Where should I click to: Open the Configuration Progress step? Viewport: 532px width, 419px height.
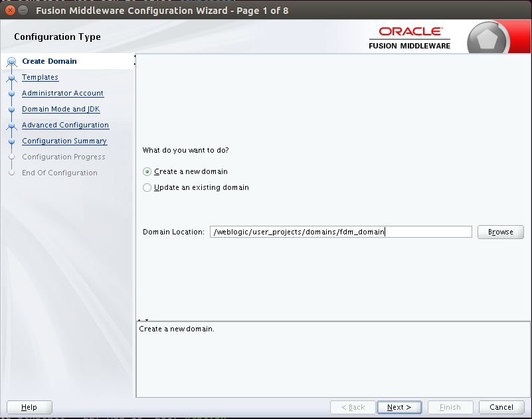[x=64, y=157]
